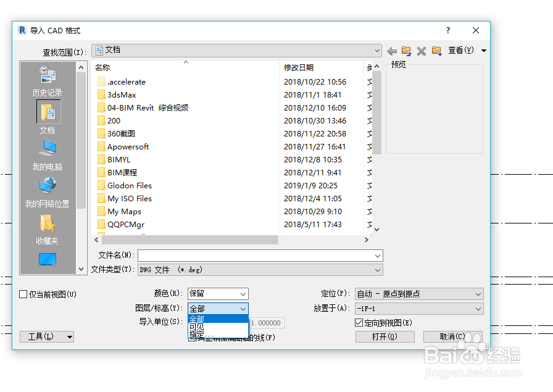The width and height of the screenshot is (553, 392).
Task: Click the 打开 (Open) button
Action: coord(385,336)
